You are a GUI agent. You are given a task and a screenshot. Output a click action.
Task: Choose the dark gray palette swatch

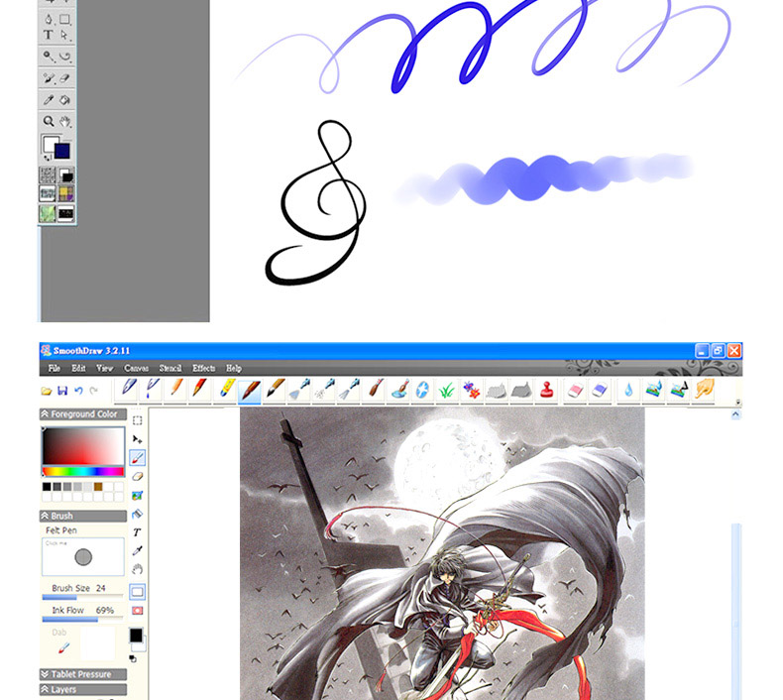(x=56, y=487)
